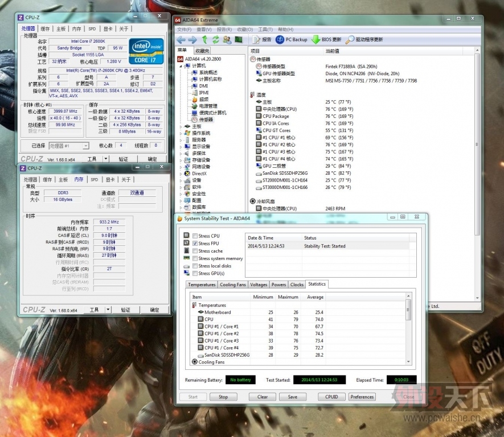This screenshot has height=437, width=504.
Task: Click the statistics list vertical scrollbar
Action: [408, 329]
